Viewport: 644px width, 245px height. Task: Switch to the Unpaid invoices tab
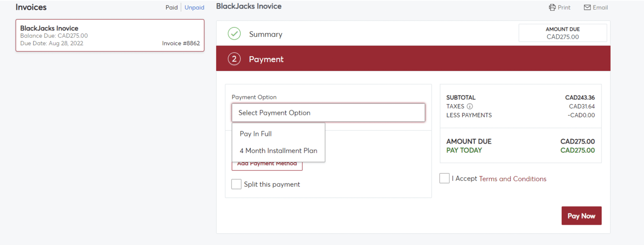(x=194, y=7)
